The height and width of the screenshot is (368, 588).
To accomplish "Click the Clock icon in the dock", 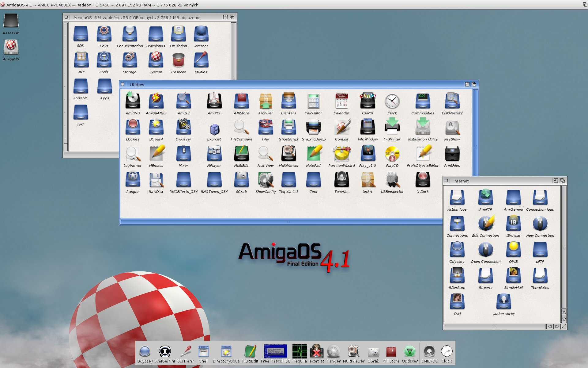I will pyautogui.click(x=446, y=351).
